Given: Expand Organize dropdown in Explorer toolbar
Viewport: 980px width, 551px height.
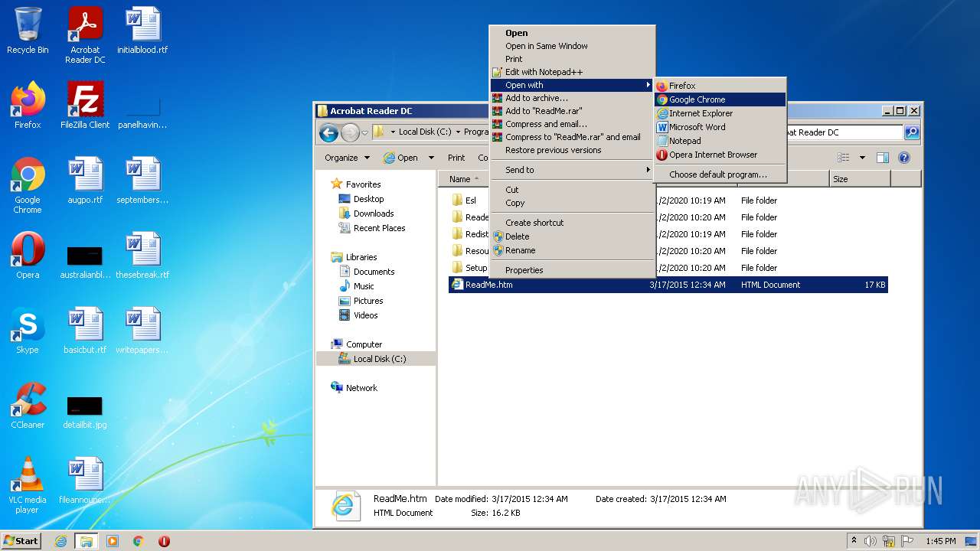Looking at the screenshot, I should point(347,158).
